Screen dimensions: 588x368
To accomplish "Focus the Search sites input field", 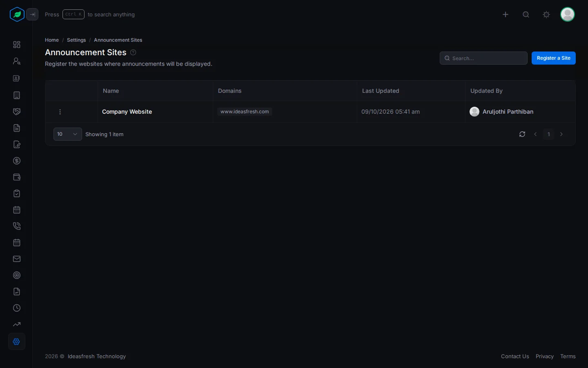I will (x=483, y=58).
